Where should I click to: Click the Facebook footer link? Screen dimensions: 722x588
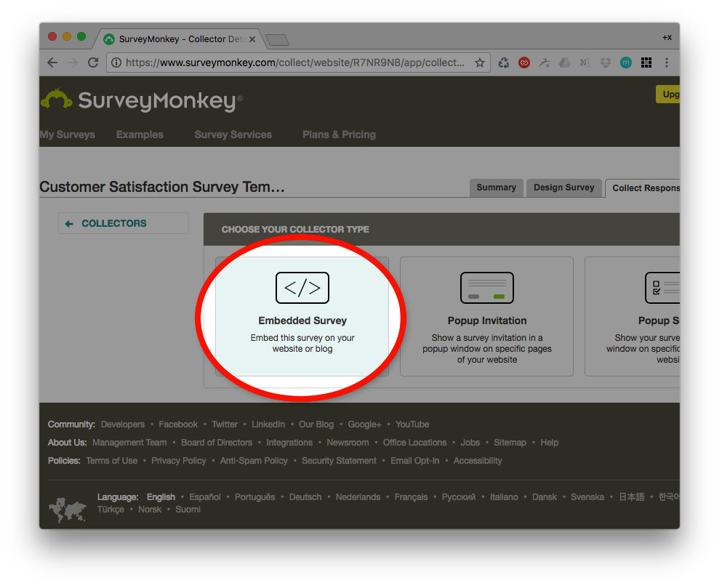[x=178, y=424]
